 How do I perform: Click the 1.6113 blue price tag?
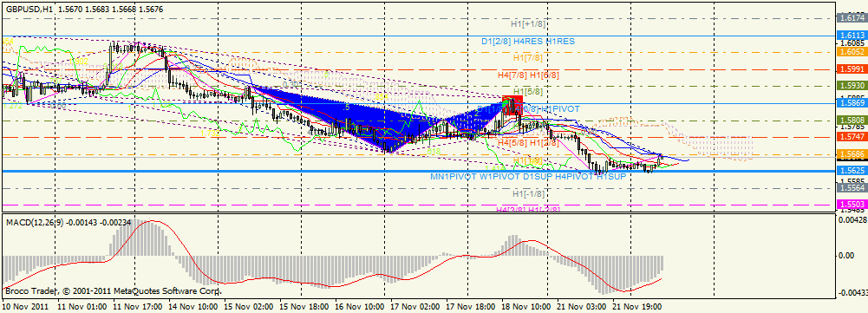[853, 36]
